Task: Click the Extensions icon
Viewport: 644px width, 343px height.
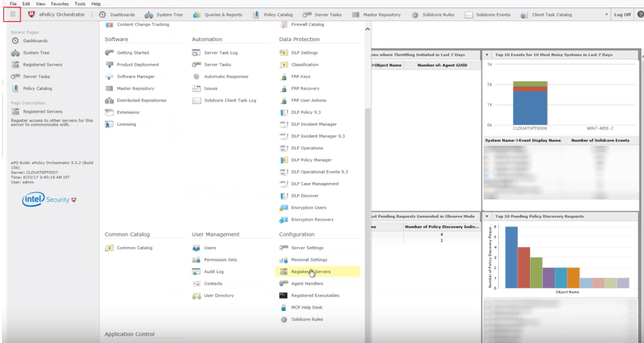Action: click(109, 112)
